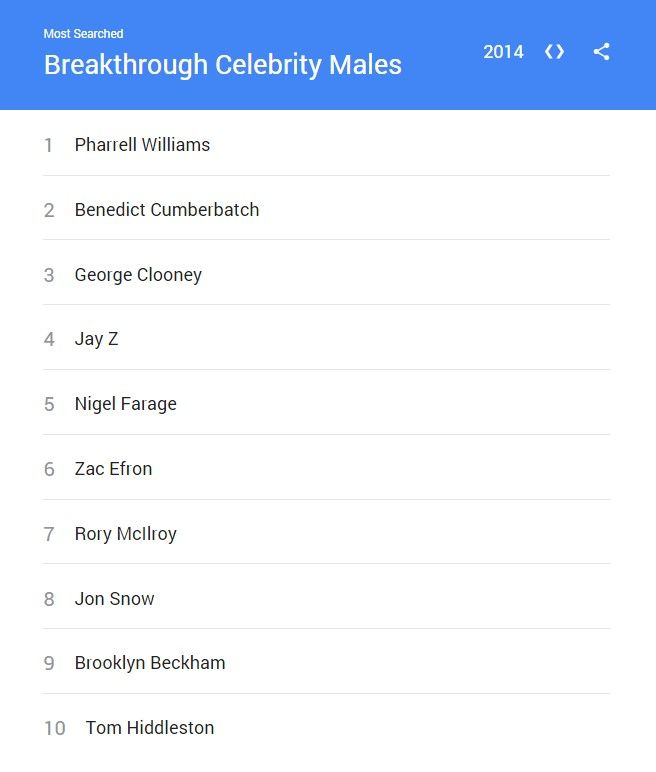Click rank number 5 beside Nigel Farage
The width and height of the screenshot is (656, 772).
coord(49,404)
